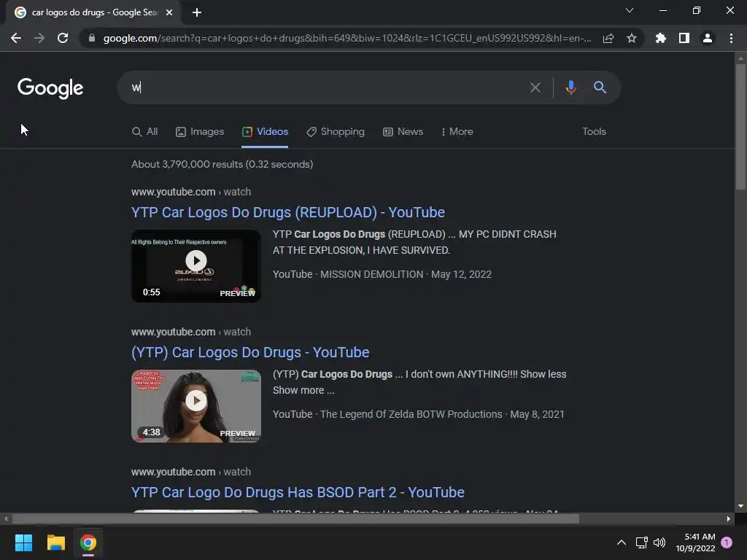Open the Windows Start menu
The height and width of the screenshot is (560, 747).
[23, 542]
